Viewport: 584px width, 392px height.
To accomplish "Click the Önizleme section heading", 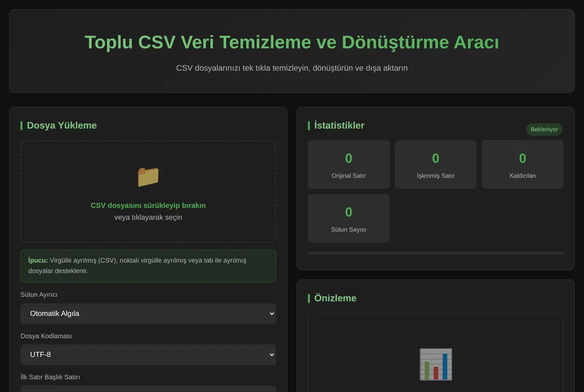I will pos(335,298).
